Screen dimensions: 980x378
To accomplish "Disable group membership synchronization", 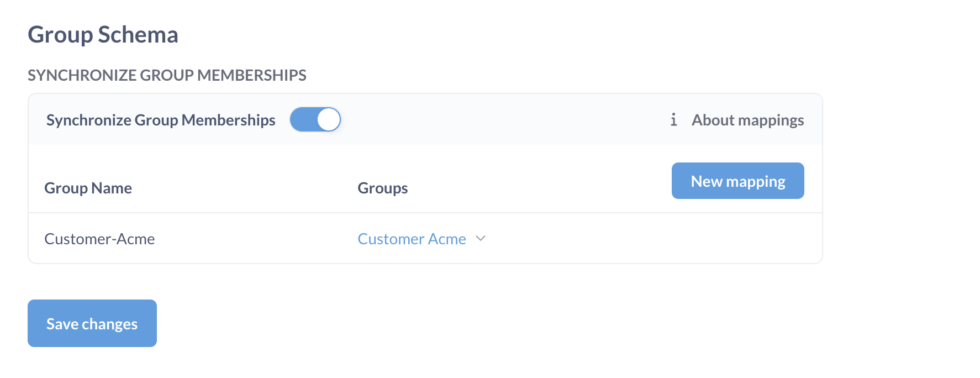I will [315, 119].
